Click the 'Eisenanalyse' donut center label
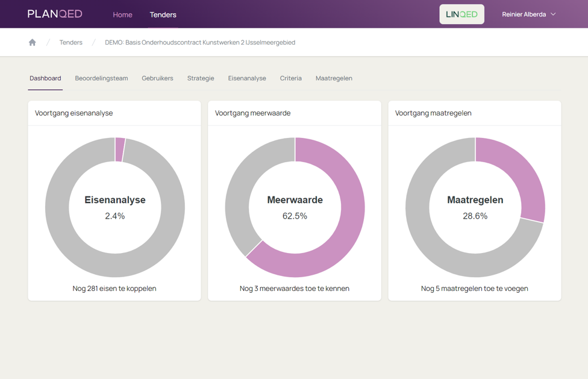 pos(114,200)
